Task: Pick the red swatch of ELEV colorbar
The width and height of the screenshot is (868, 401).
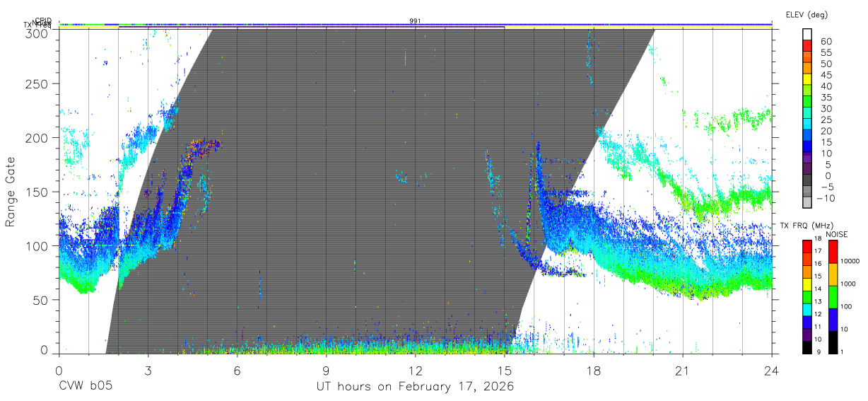Action: [x=807, y=46]
